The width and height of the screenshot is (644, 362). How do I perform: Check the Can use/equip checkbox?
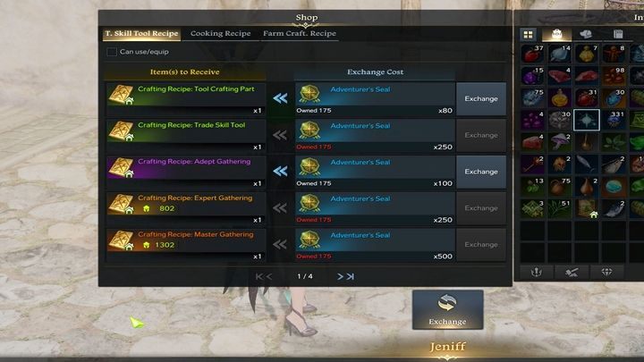111,52
